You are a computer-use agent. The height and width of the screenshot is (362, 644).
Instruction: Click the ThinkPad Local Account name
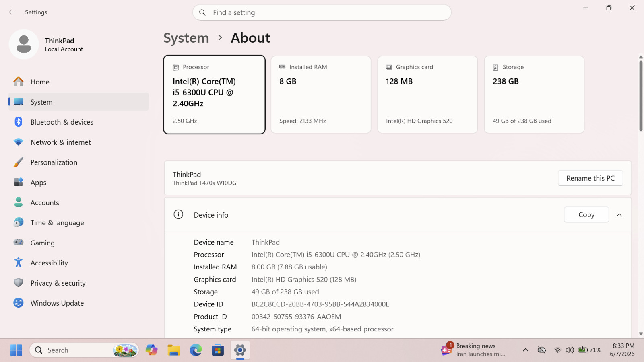pyautogui.click(x=64, y=45)
